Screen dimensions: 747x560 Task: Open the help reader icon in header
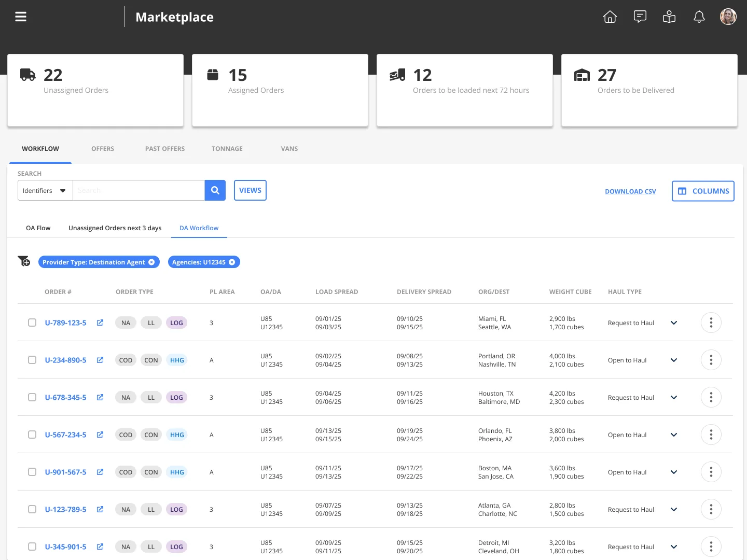click(x=669, y=17)
